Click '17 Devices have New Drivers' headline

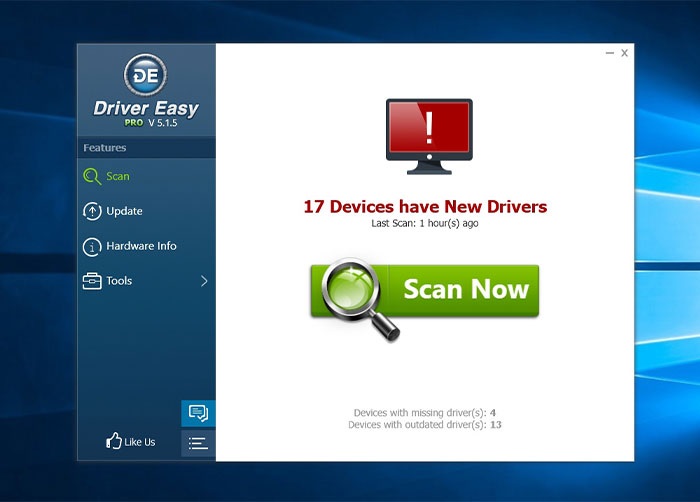coord(425,207)
